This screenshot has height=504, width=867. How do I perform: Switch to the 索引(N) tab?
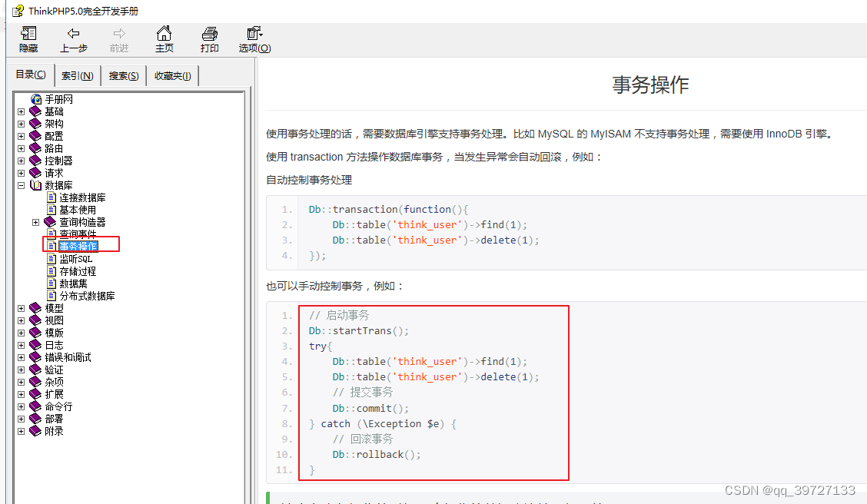(78, 76)
